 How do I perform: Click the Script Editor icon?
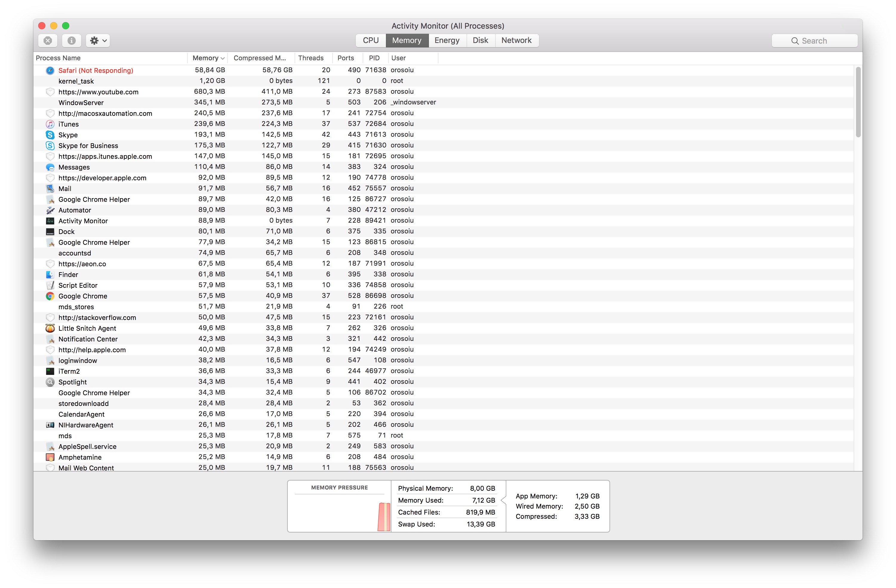[x=50, y=285]
